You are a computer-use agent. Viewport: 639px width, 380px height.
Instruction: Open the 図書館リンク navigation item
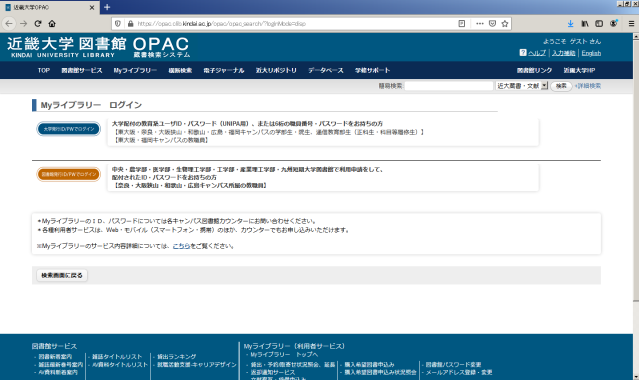coord(534,71)
